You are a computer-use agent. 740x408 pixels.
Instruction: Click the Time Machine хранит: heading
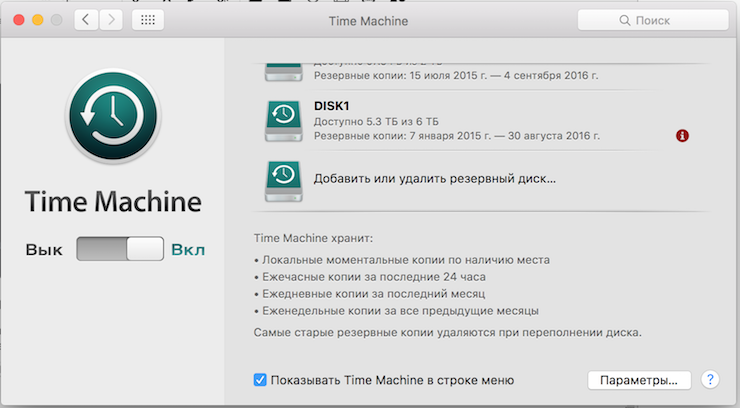[313, 238]
